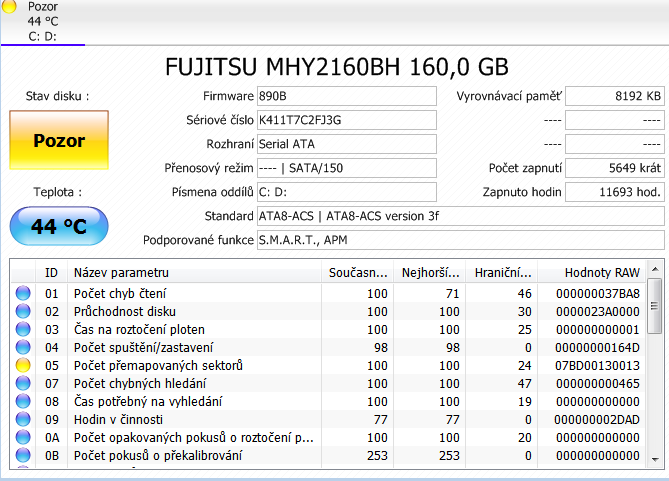
Task: Click the RAW value 000000037BA8
Action: [598, 294]
